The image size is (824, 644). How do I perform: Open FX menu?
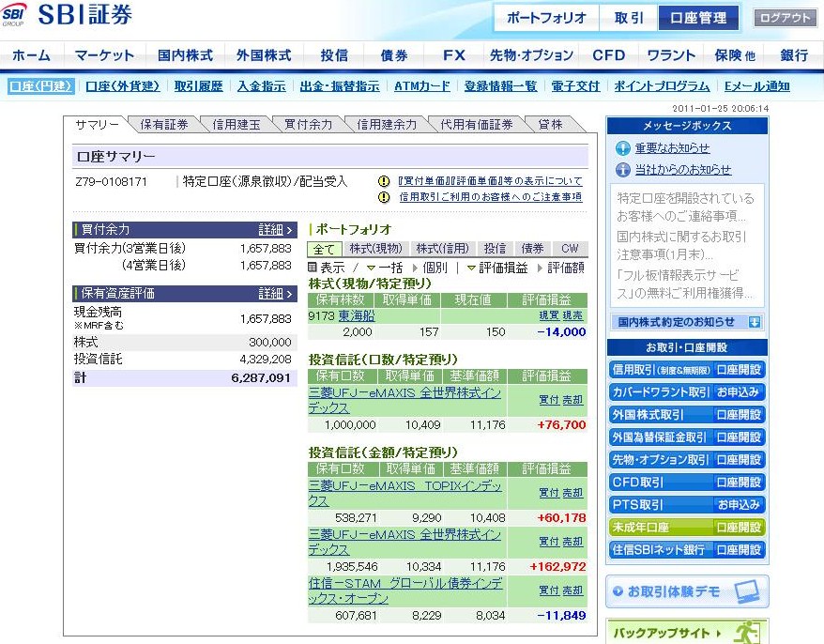point(454,55)
